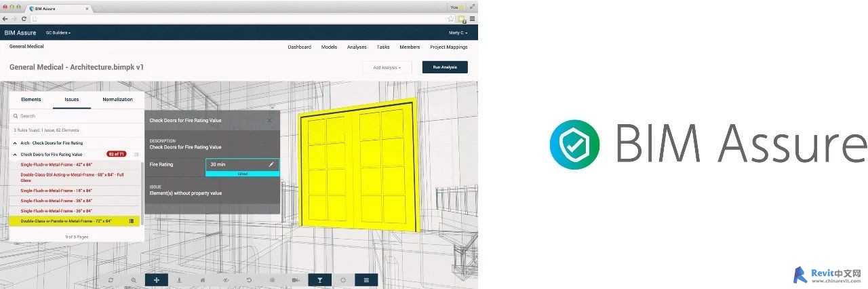The height and width of the screenshot is (289, 868).
Task: Open the Add Analysis dropdown
Action: 387,67
